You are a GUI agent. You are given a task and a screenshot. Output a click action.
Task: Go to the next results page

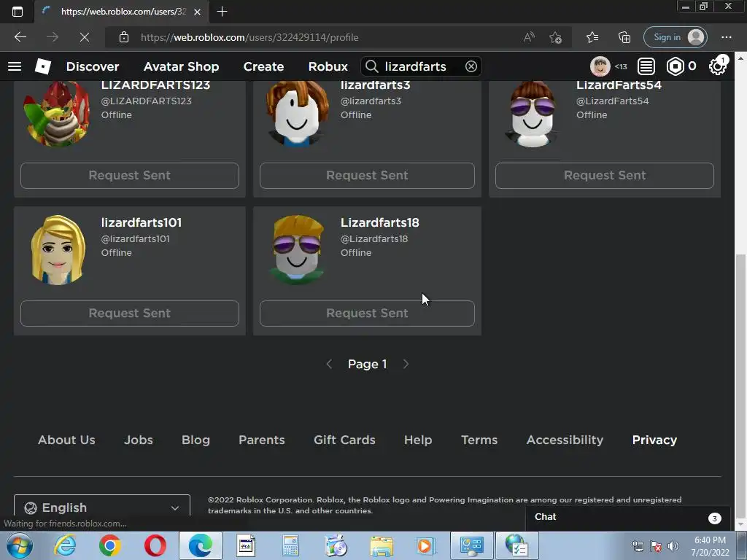tap(406, 365)
